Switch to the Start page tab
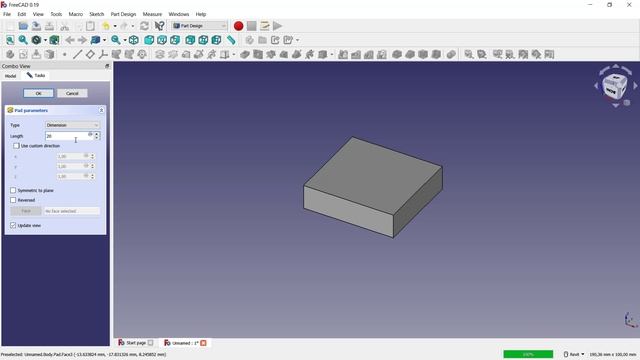 (136, 343)
